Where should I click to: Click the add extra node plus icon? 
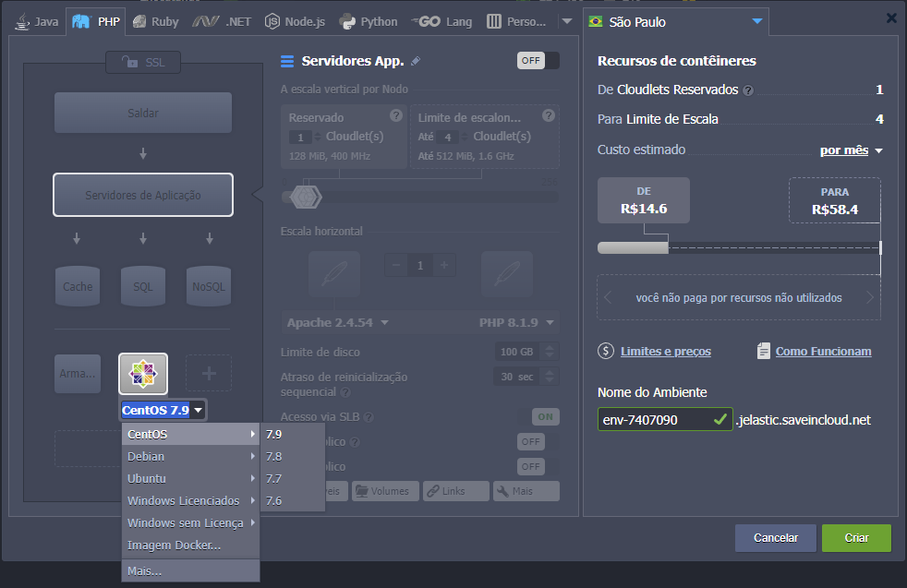209,374
